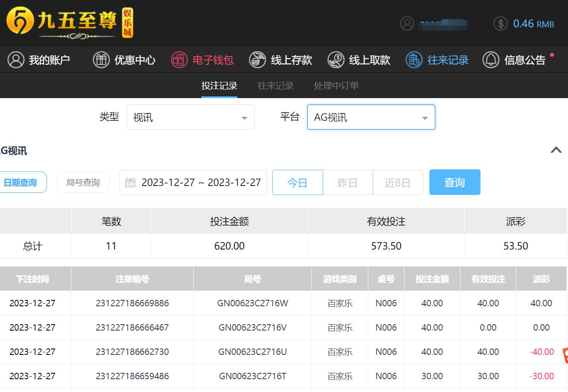Click the total count 11
Image resolution: width=568 pixels, height=392 pixels.
click(x=111, y=246)
